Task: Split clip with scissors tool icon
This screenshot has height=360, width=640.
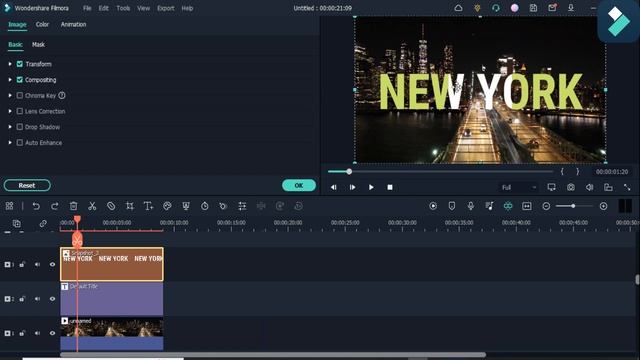Action: pos(92,206)
